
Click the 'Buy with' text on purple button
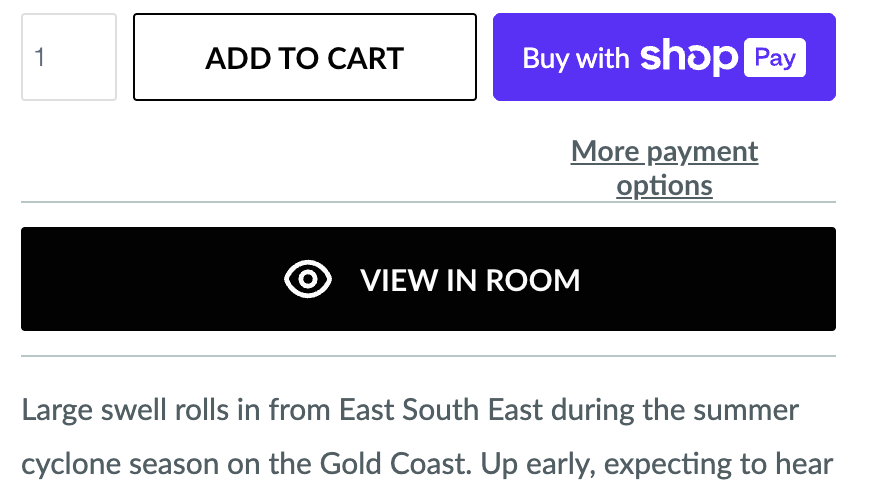[575, 58]
